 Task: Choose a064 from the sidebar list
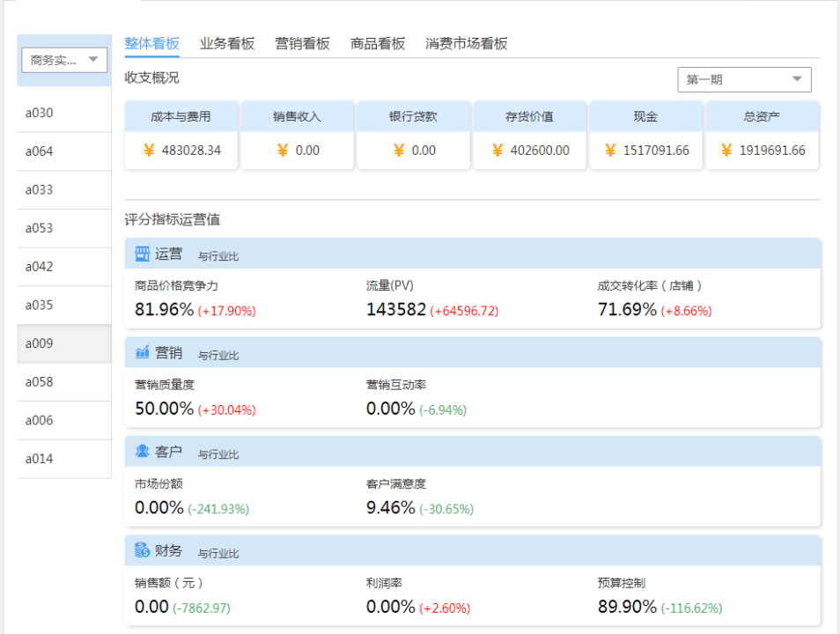40,151
